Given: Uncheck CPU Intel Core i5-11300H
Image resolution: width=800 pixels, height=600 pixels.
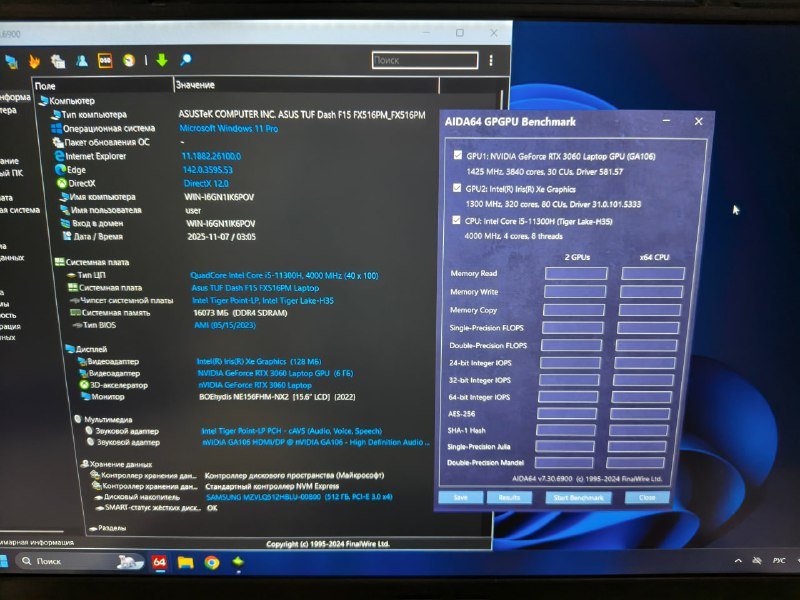Looking at the screenshot, I should click(457, 220).
